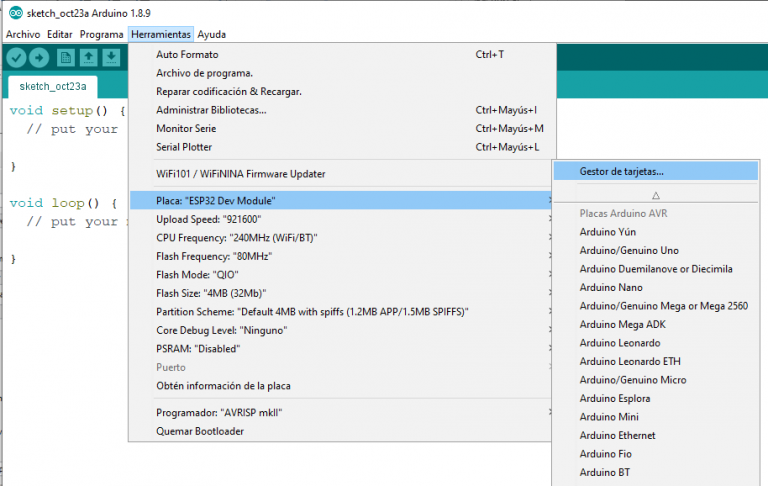Viewport: 768px width, 486px height.
Task: Select Arduino Nano board
Action: click(612, 287)
